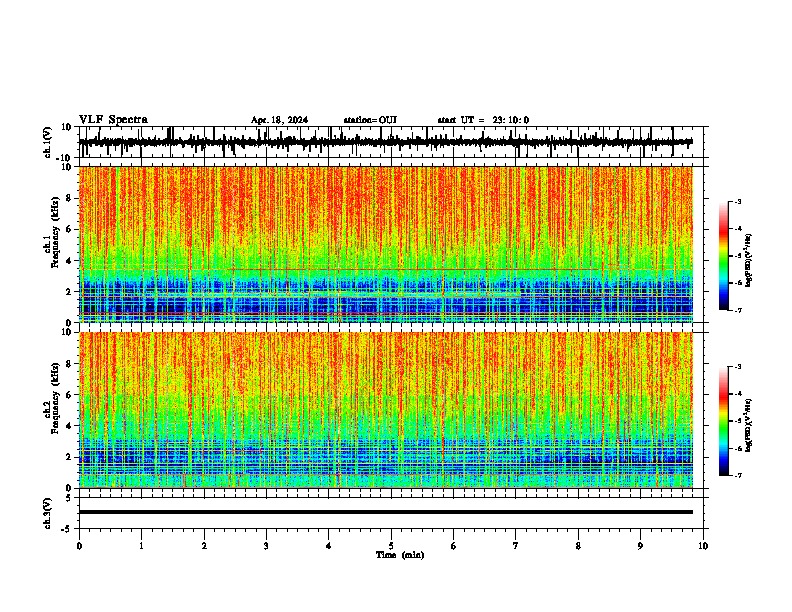This screenshot has height=612, width=792.
Task: Click the thick black ch.3 voltage trace
Action: click(386, 512)
